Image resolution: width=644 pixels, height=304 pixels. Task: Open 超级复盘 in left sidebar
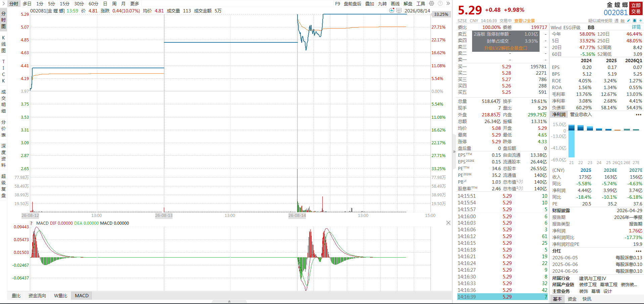point(3,186)
